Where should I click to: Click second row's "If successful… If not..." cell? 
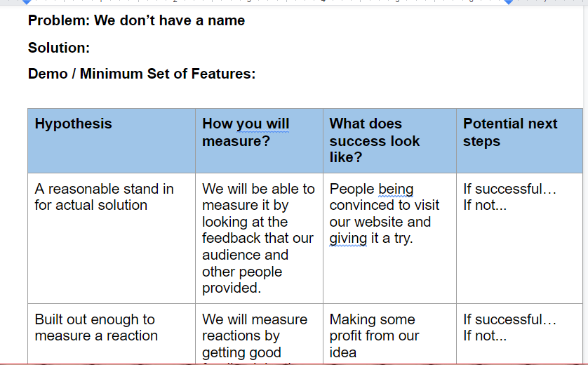pos(519,333)
